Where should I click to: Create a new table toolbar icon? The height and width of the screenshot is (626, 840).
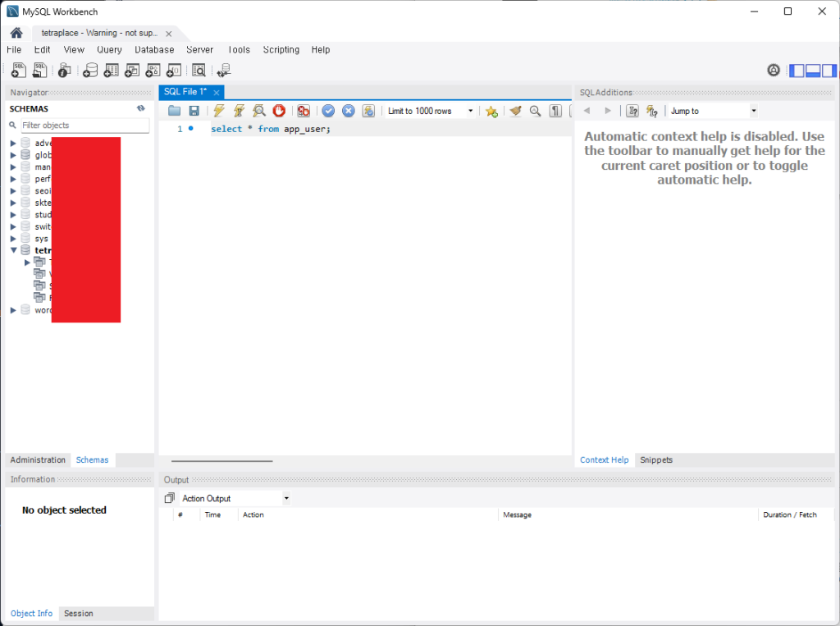click(112, 71)
